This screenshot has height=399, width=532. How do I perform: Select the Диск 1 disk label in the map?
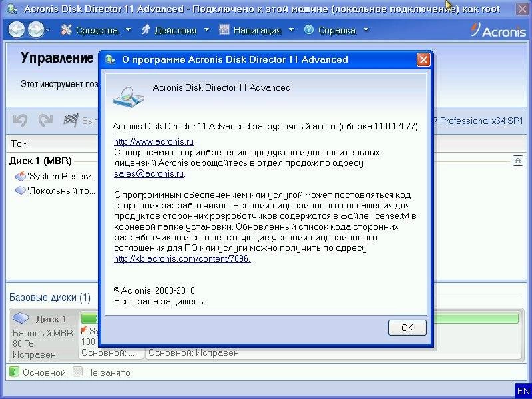(x=51, y=319)
